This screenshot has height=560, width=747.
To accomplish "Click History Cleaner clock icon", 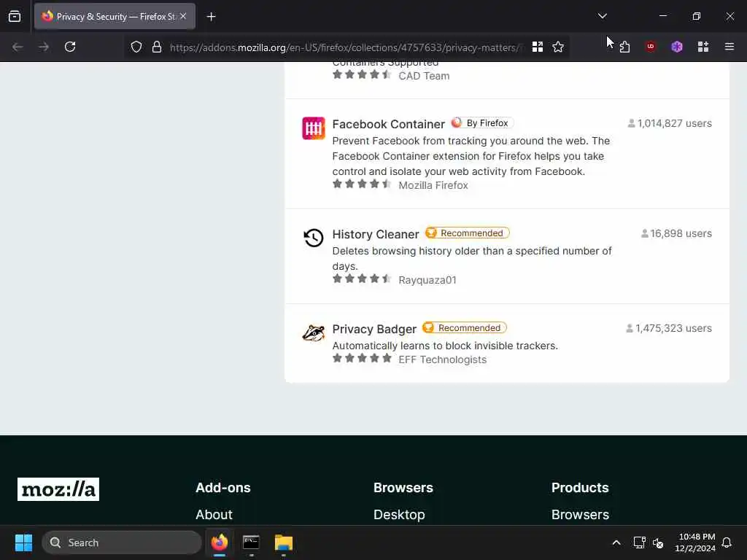I will 314,238.
